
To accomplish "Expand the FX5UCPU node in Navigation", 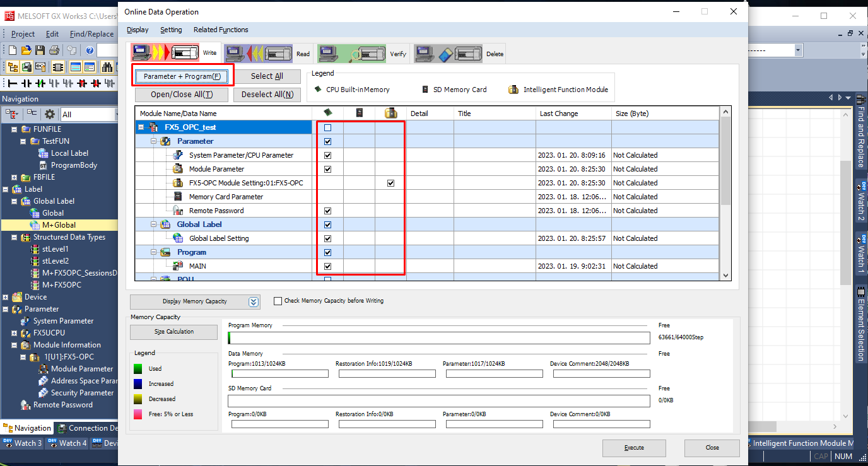I will (x=15, y=333).
